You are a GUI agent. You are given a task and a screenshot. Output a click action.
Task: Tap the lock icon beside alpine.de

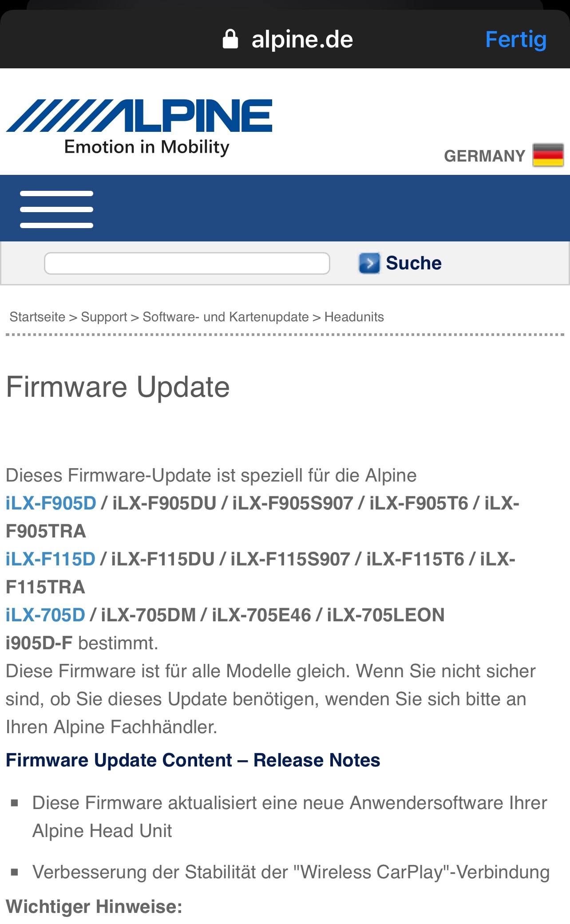230,39
